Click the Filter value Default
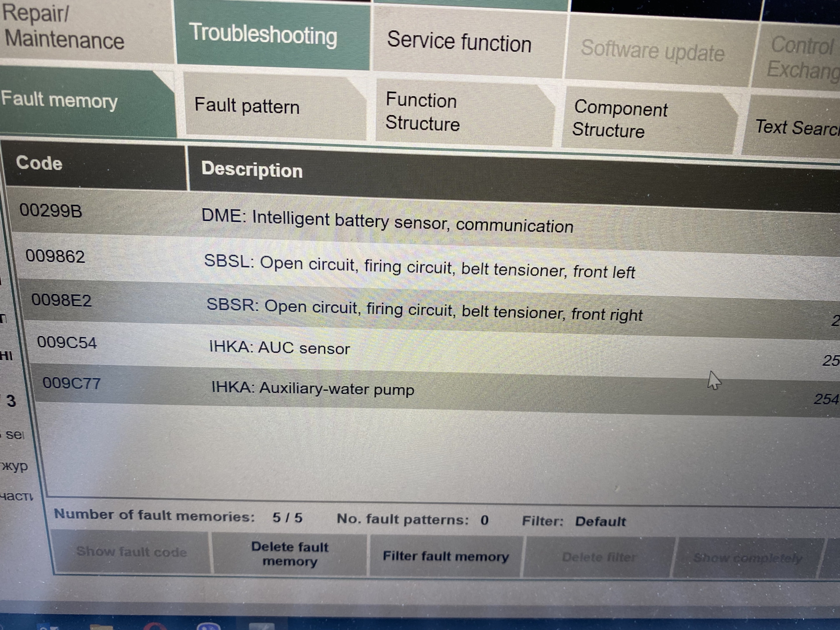Image resolution: width=840 pixels, height=630 pixels. tap(600, 521)
